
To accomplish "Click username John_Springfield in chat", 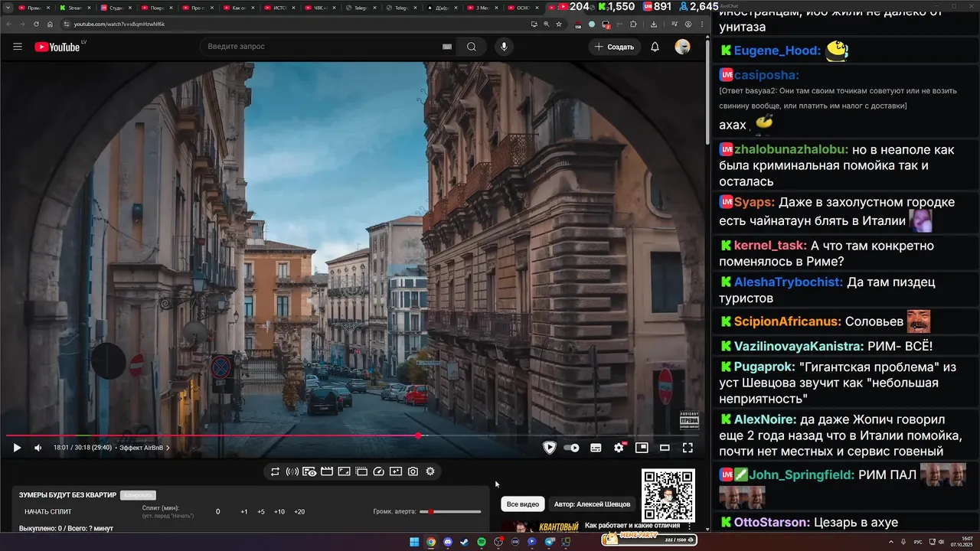I will tap(802, 474).
